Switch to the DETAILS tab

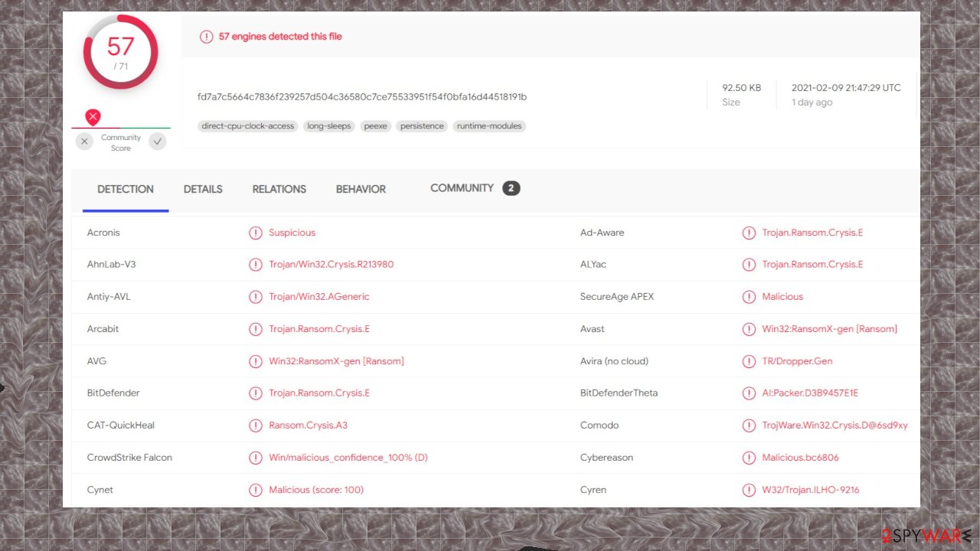pos(203,189)
